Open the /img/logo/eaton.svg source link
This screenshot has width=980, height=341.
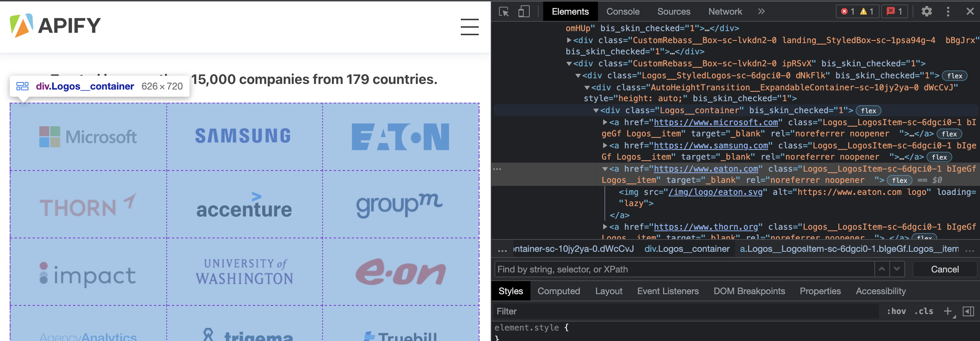[715, 192]
